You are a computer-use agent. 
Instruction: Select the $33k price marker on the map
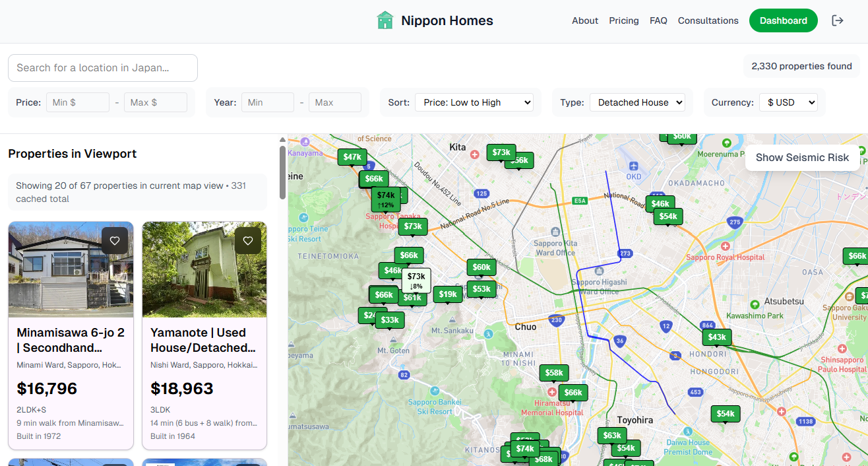tap(389, 319)
